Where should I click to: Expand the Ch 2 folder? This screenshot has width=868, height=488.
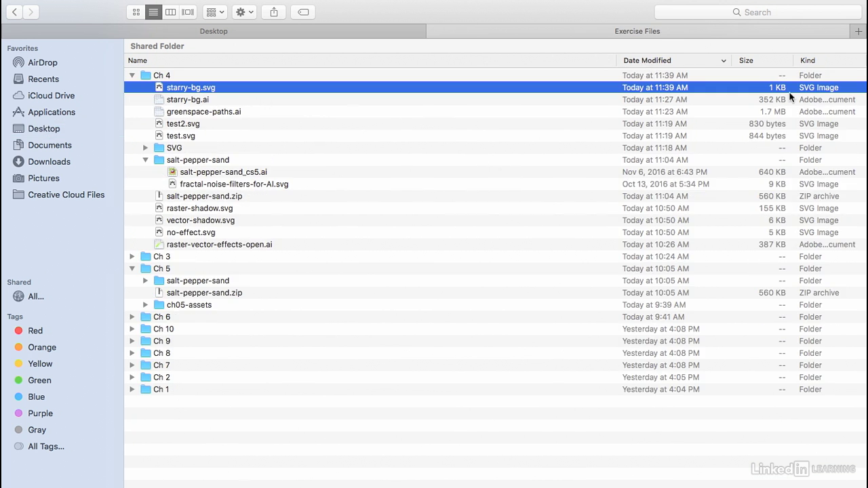click(132, 377)
